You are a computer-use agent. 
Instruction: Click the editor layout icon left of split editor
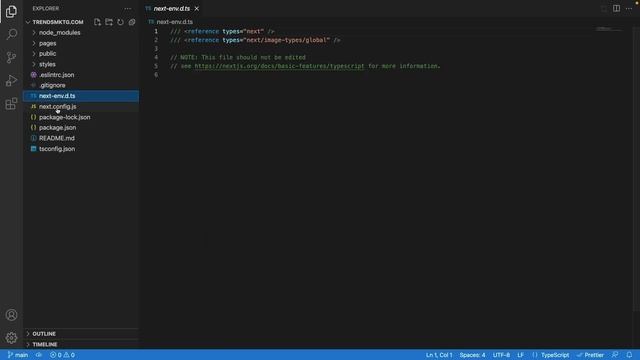[604, 9]
